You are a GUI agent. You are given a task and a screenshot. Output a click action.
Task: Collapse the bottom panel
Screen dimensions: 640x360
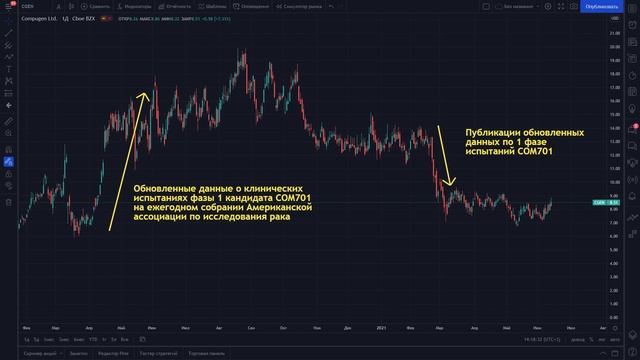pos(603,353)
